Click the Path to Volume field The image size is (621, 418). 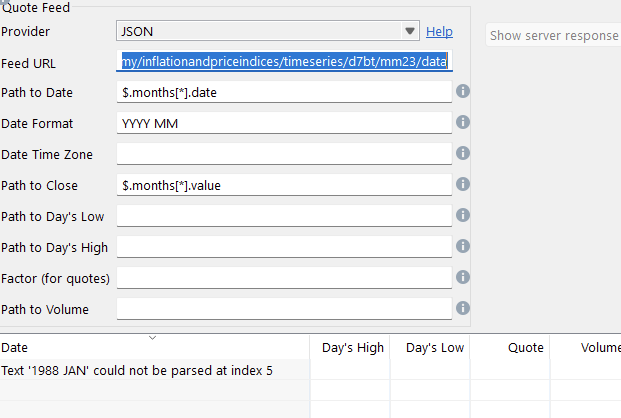click(284, 309)
